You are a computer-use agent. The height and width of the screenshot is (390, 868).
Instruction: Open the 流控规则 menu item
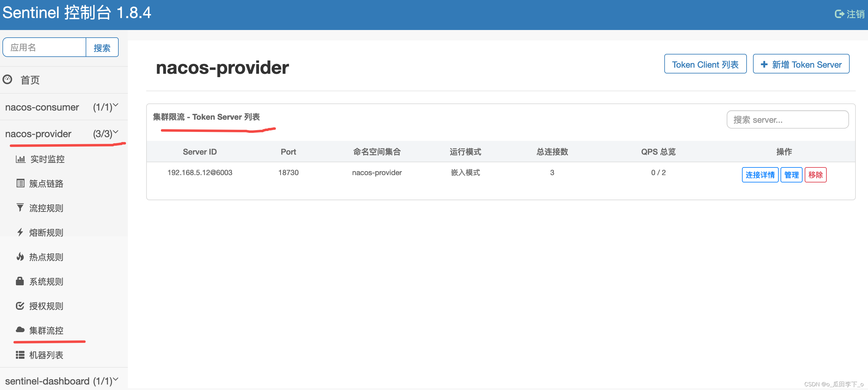pyautogui.click(x=46, y=208)
